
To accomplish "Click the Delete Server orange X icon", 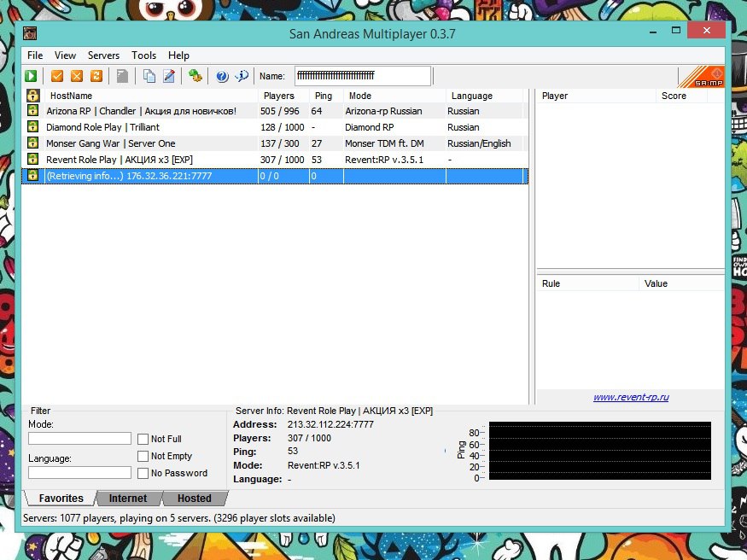I will (x=77, y=76).
